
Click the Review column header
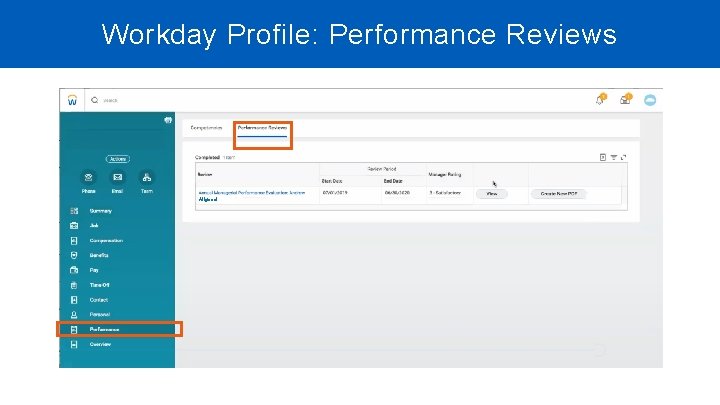tap(205, 174)
